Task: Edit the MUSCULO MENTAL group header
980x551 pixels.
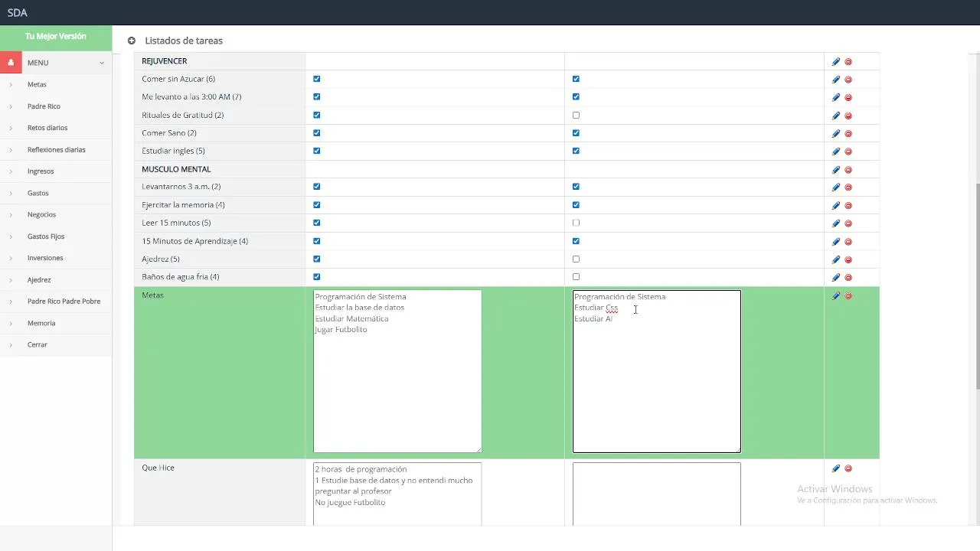Action: 836,170
